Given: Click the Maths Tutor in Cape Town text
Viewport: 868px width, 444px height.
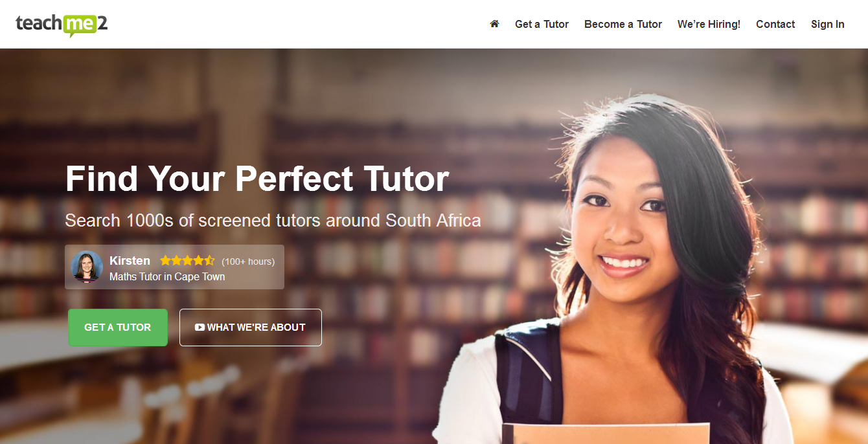Looking at the screenshot, I should point(167,277).
